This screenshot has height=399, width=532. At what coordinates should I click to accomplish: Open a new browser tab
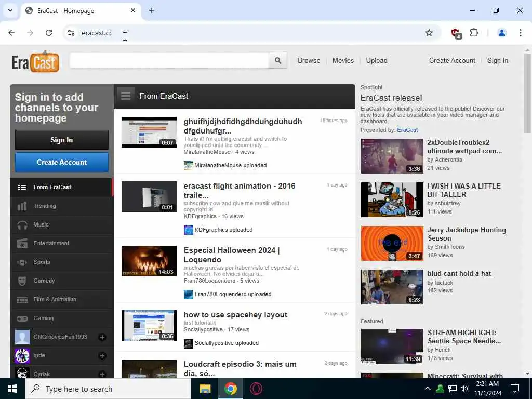[152, 10]
